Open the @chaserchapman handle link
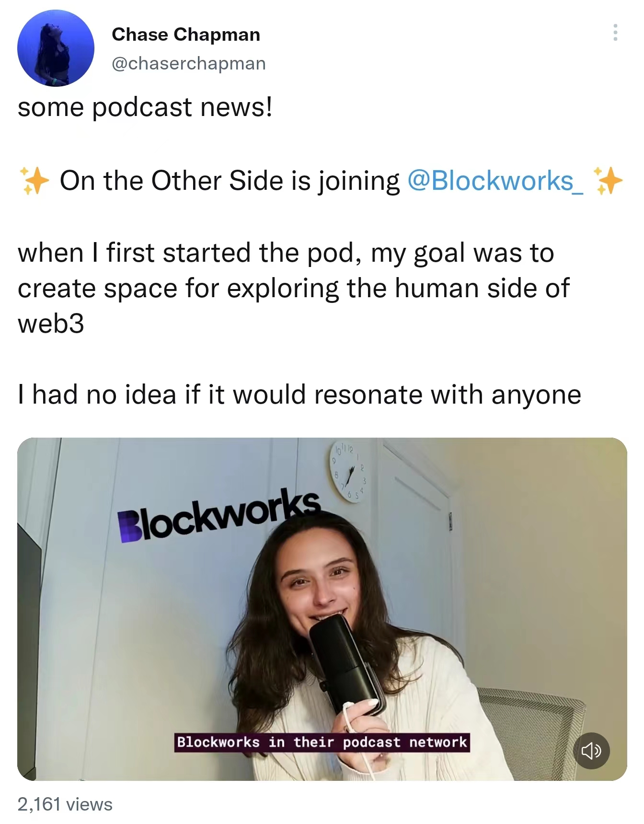 (x=189, y=63)
